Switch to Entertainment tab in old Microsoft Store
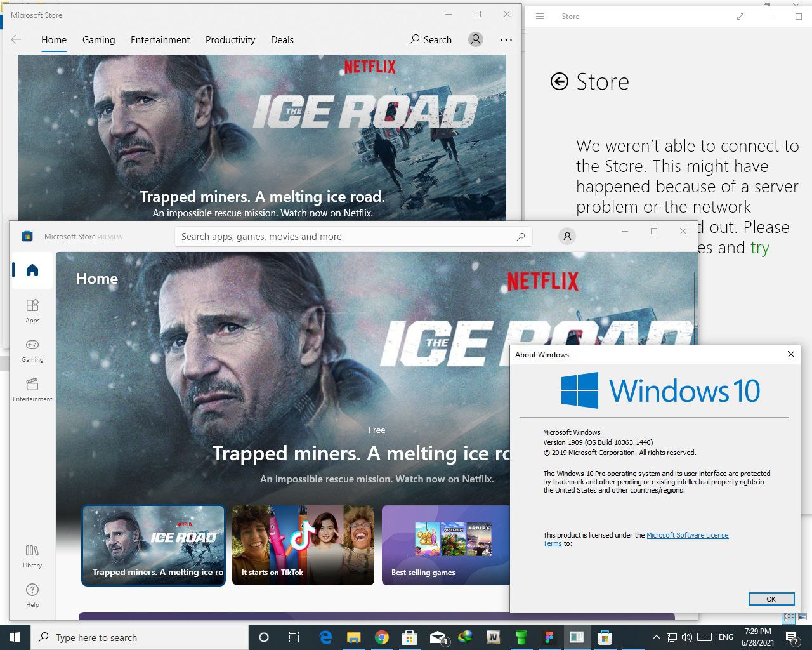The width and height of the screenshot is (812, 650). pyautogui.click(x=160, y=39)
